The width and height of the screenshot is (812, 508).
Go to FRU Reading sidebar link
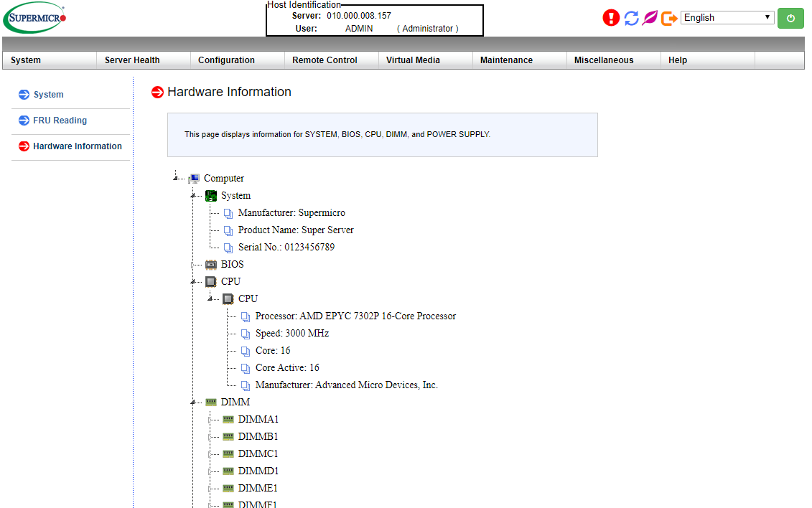point(60,121)
